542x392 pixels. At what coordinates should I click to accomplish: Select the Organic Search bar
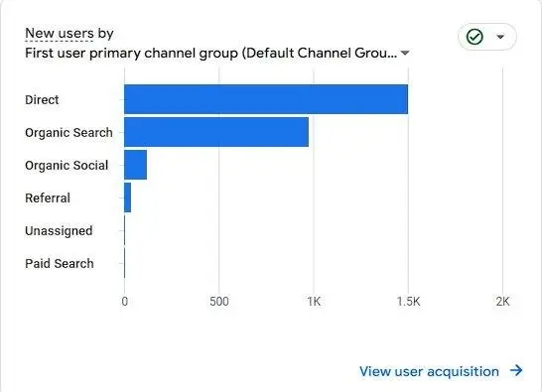[216, 132]
